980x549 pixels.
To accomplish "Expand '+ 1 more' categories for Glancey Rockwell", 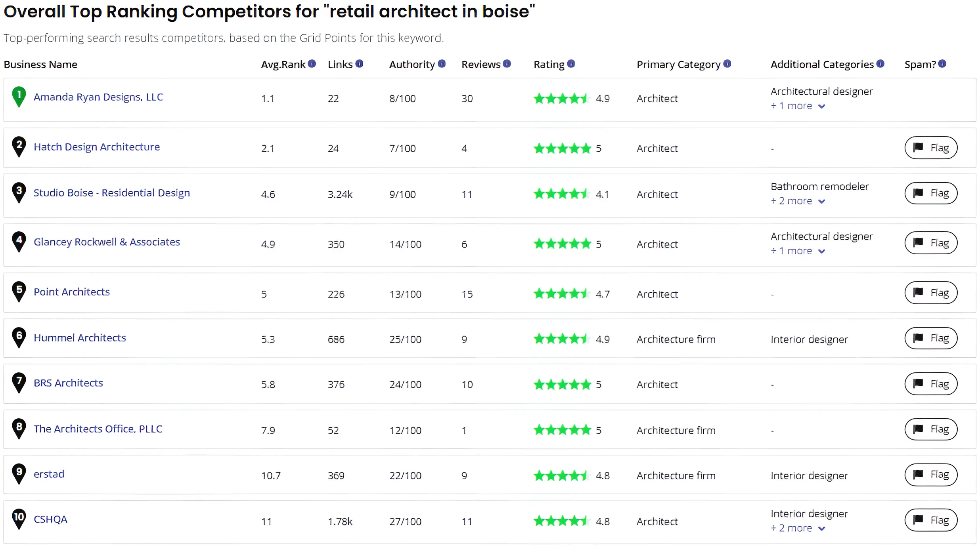I will pyautogui.click(x=798, y=251).
